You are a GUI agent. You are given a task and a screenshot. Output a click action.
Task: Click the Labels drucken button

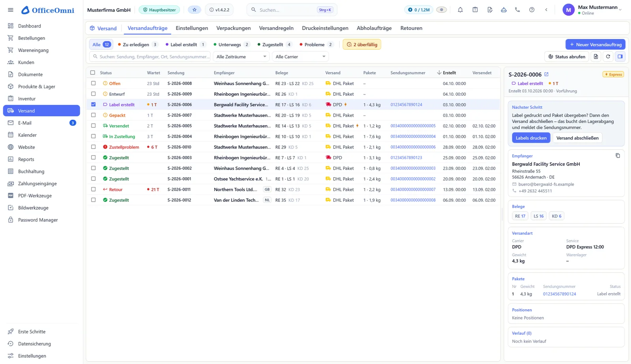(531, 138)
